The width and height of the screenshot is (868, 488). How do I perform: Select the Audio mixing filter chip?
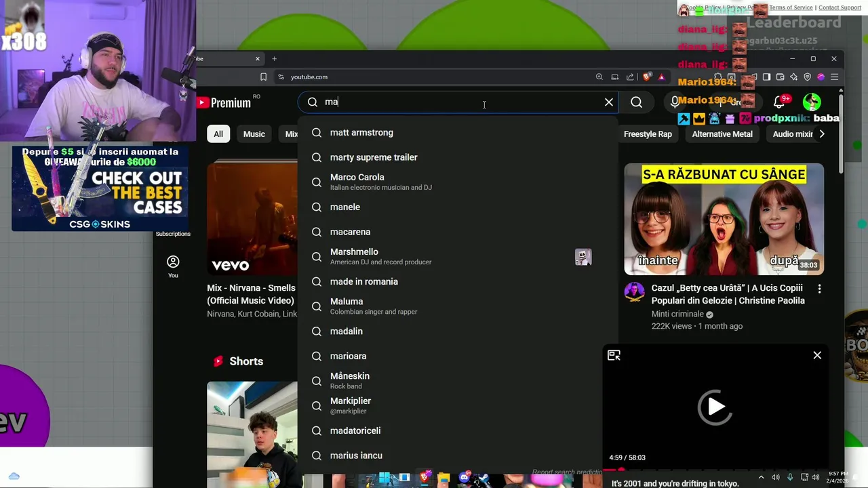pyautogui.click(x=792, y=134)
